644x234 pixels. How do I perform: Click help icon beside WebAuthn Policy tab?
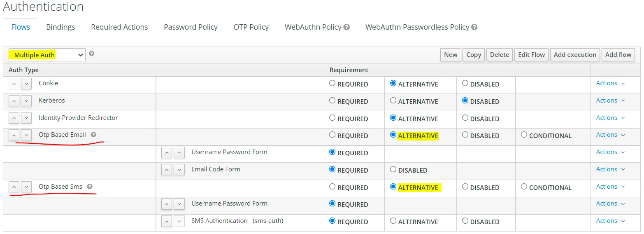[346, 27]
